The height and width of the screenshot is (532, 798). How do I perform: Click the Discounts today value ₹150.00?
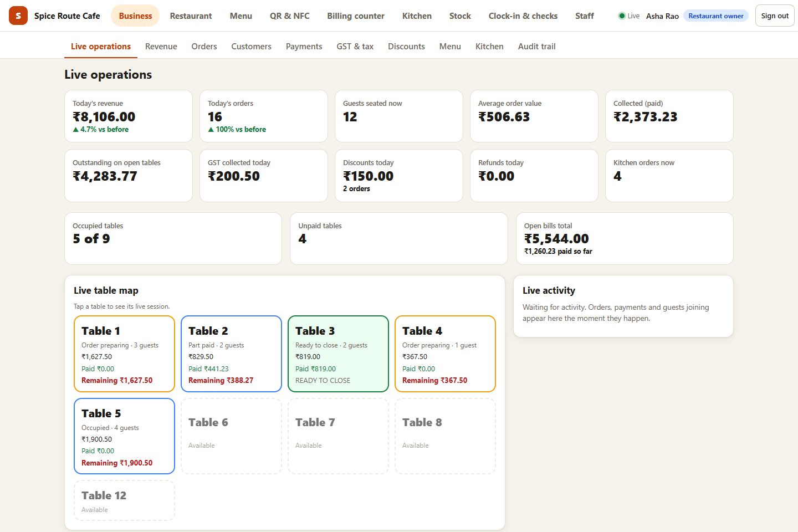pos(368,176)
